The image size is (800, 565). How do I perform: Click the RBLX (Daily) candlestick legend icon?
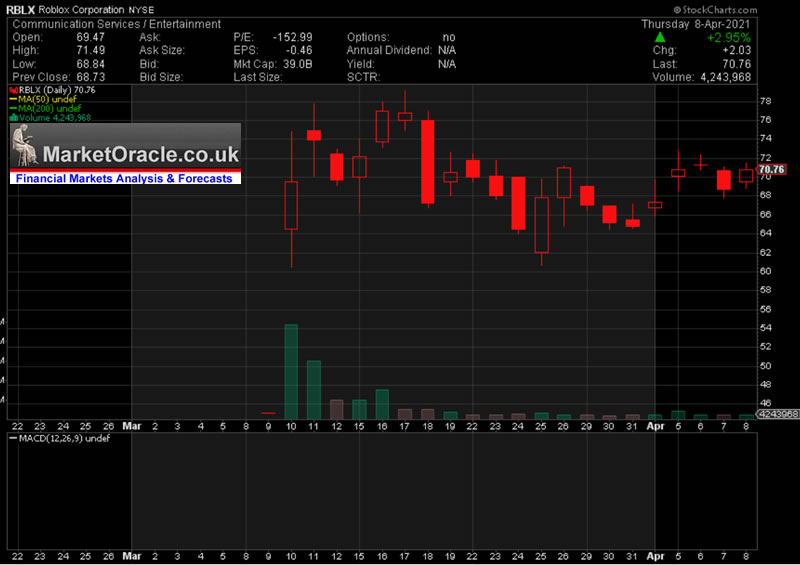14,90
